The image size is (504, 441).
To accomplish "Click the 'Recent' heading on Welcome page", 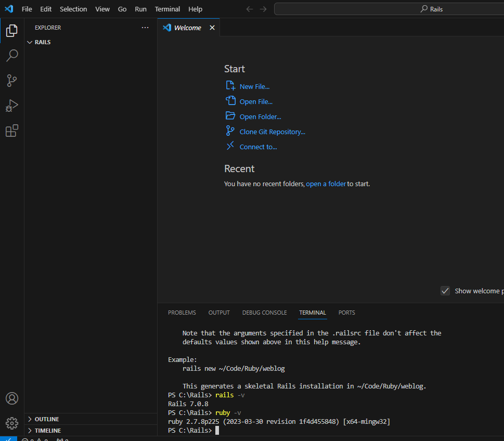I will (239, 168).
